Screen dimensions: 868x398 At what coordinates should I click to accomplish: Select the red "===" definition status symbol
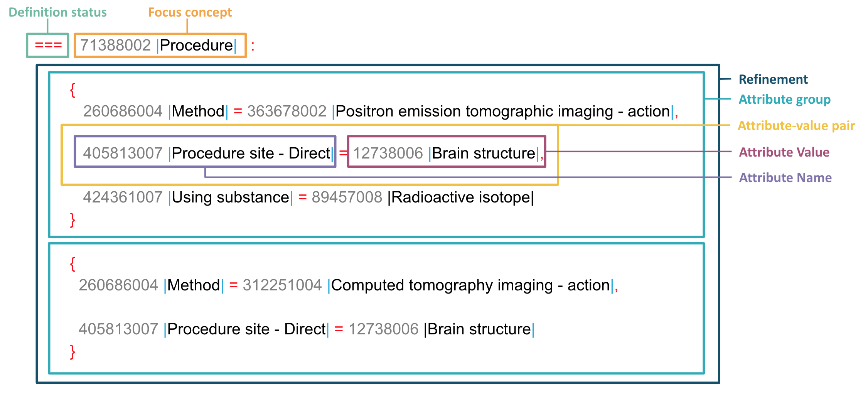point(48,45)
